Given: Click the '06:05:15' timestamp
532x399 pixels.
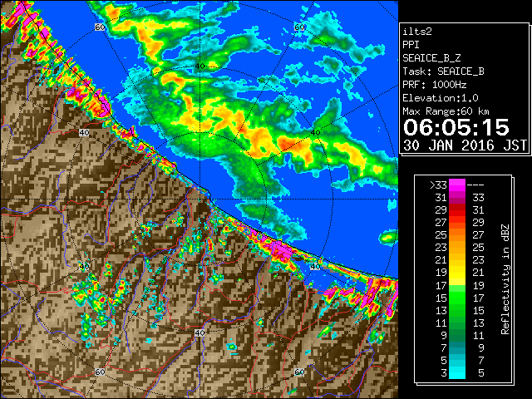Looking at the screenshot, I should 456,127.
